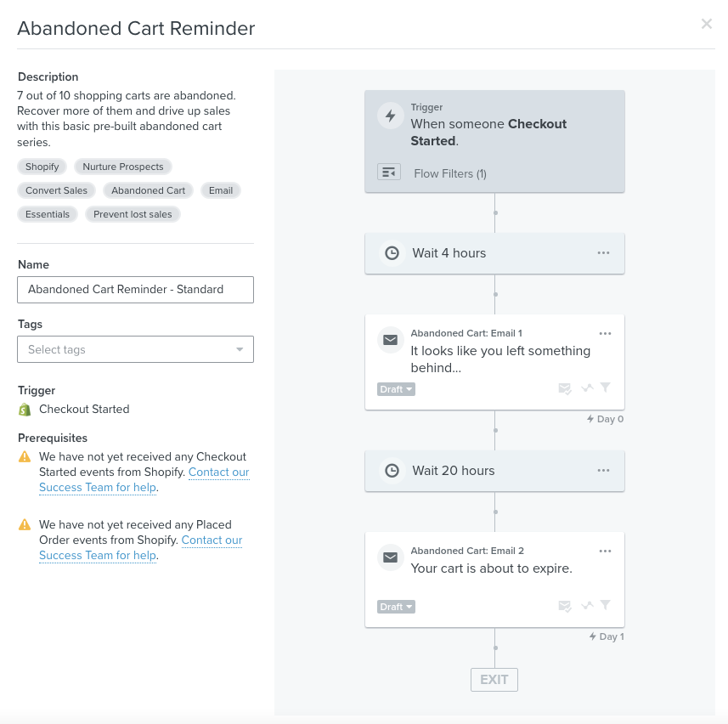Image resolution: width=728 pixels, height=724 pixels.
Task: Click the envelope icon for Email 1
Action: [390, 340]
